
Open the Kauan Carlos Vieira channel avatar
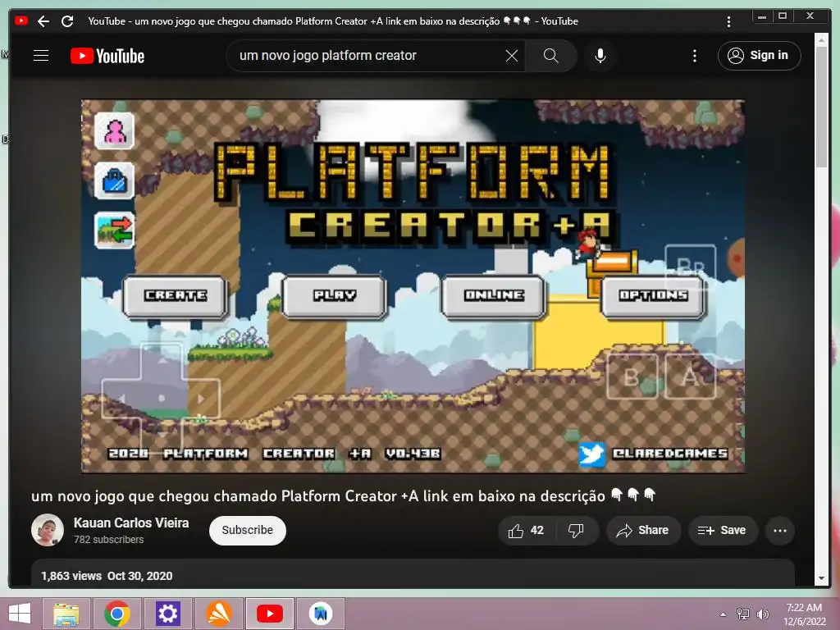pyautogui.click(x=47, y=531)
